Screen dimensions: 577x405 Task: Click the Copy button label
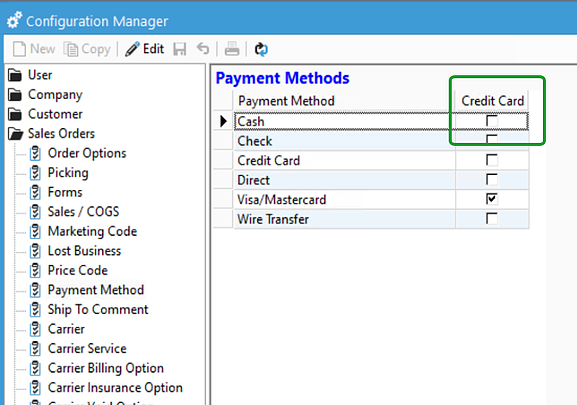tap(96, 49)
